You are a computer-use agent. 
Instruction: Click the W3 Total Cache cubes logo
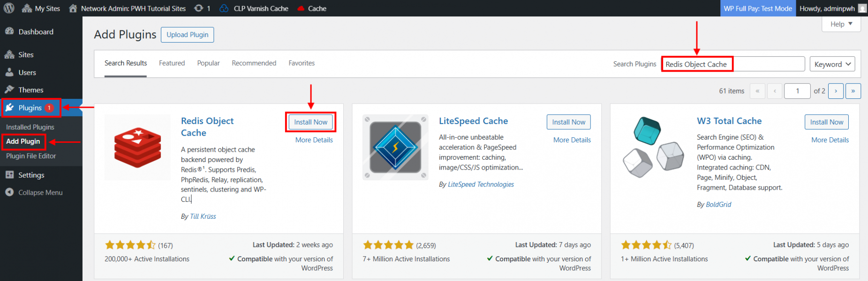(x=653, y=148)
